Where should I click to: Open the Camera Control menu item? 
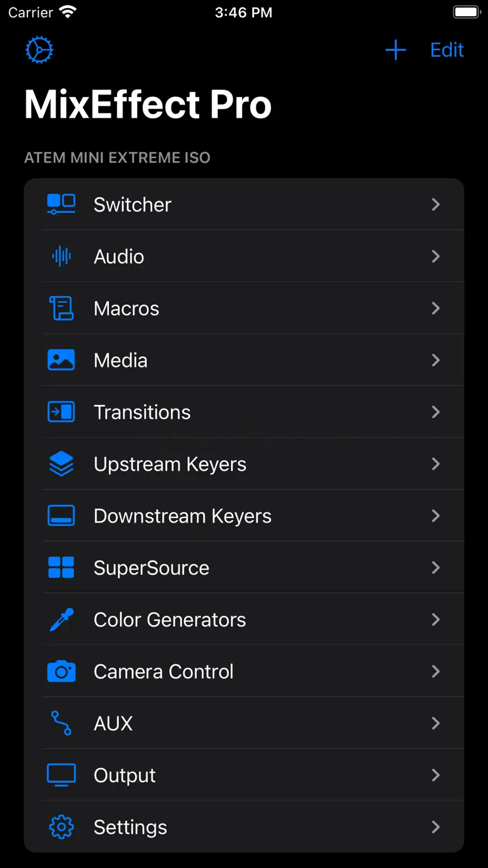[163, 671]
